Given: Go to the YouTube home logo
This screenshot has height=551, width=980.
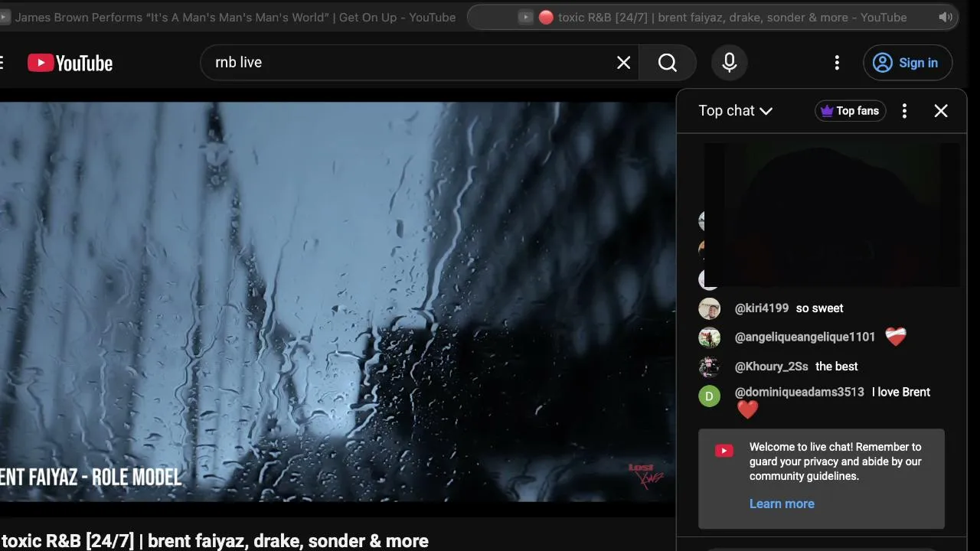Looking at the screenshot, I should point(70,63).
